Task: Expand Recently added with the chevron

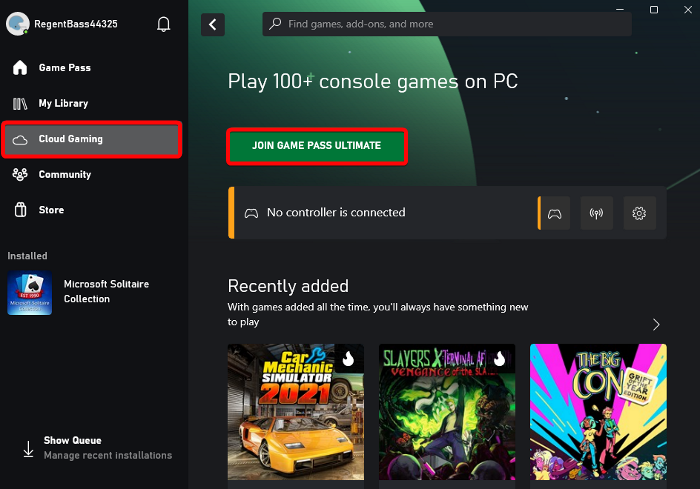Action: coord(656,324)
